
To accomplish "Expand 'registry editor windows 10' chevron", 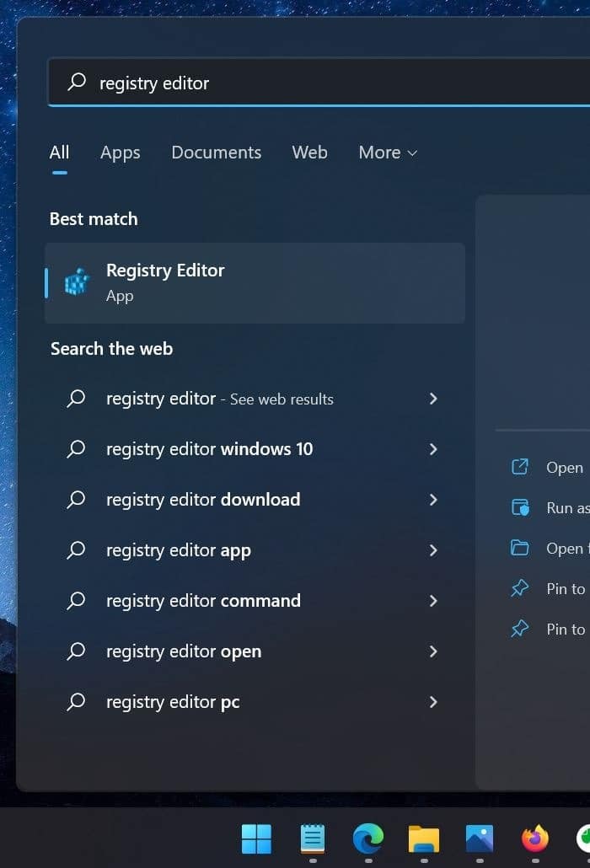I will 433,449.
